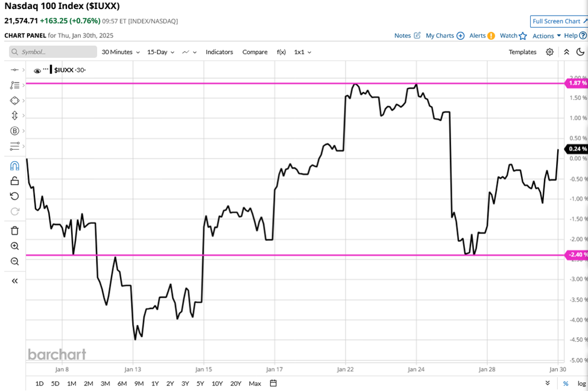This screenshot has width=588, height=391.
Task: Open the 30 Minutes interval dropdown
Action: pyautogui.click(x=118, y=52)
